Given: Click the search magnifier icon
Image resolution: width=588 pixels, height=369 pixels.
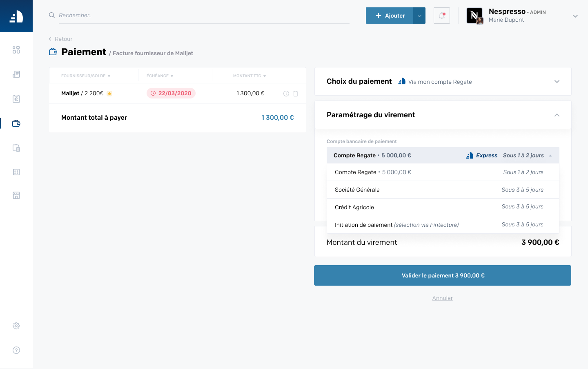Looking at the screenshot, I should coord(52,15).
